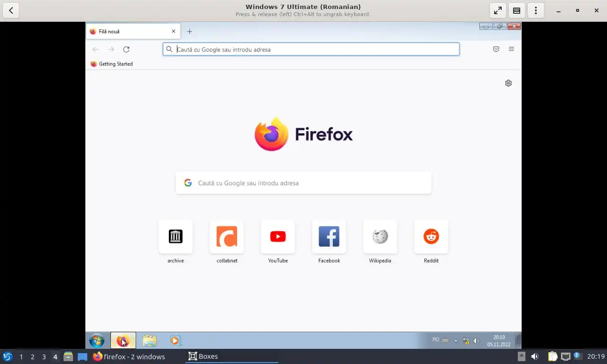Click Windows network tray icon
This screenshot has height=364, width=607.
point(466,340)
